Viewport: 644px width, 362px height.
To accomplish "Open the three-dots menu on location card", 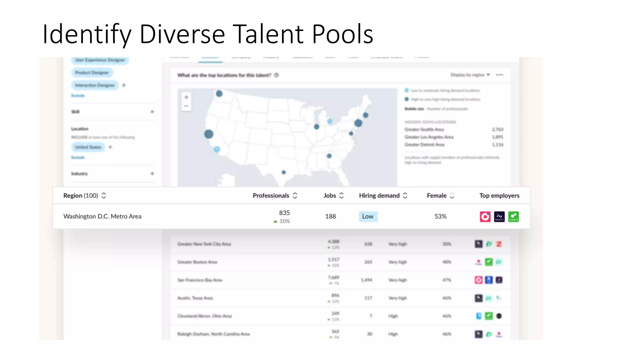I will [500, 75].
